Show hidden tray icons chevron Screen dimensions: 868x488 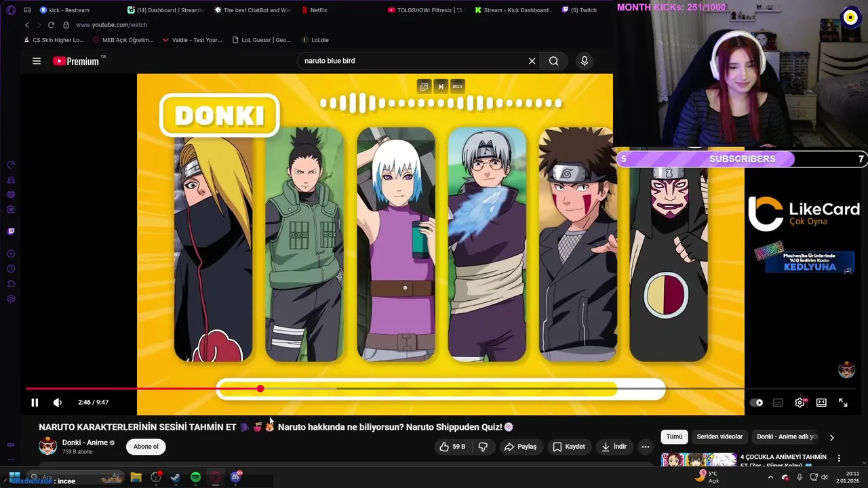tap(770, 477)
